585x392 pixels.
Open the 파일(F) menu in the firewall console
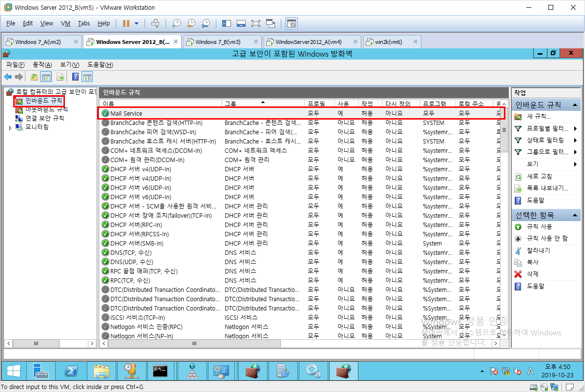coord(15,64)
